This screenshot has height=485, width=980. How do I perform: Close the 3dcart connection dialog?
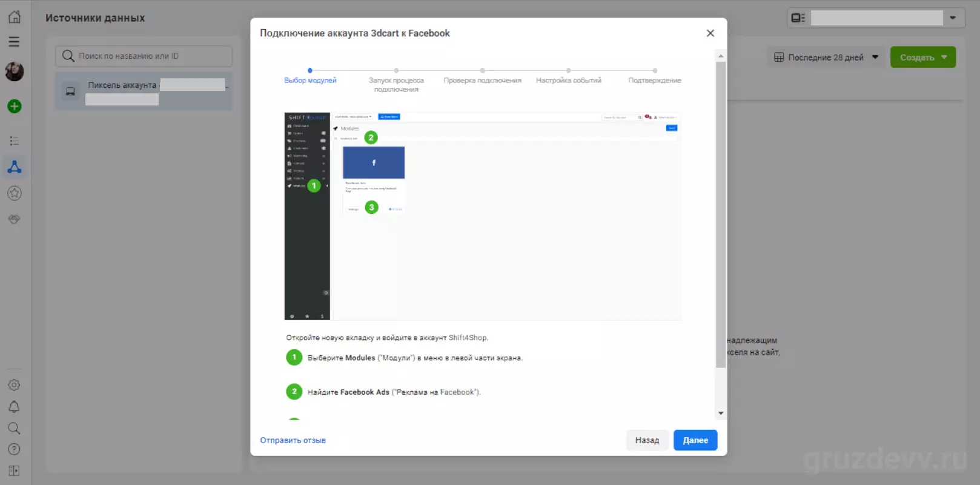point(710,33)
